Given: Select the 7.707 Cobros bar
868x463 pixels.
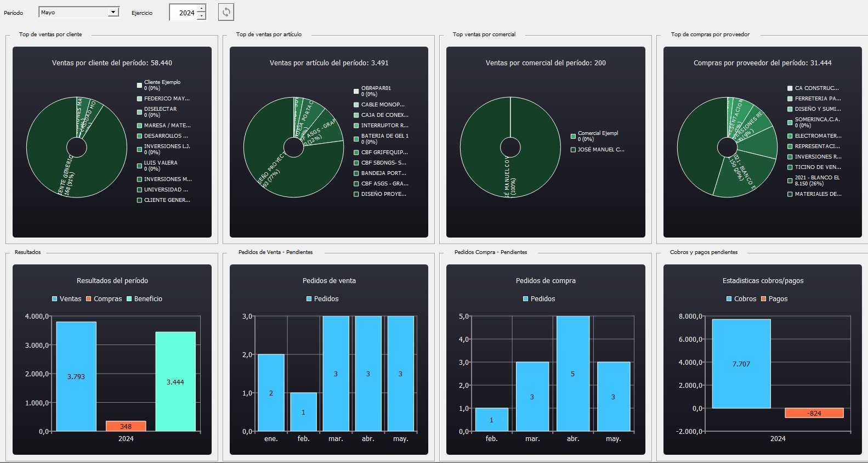Looking at the screenshot, I should 741,364.
